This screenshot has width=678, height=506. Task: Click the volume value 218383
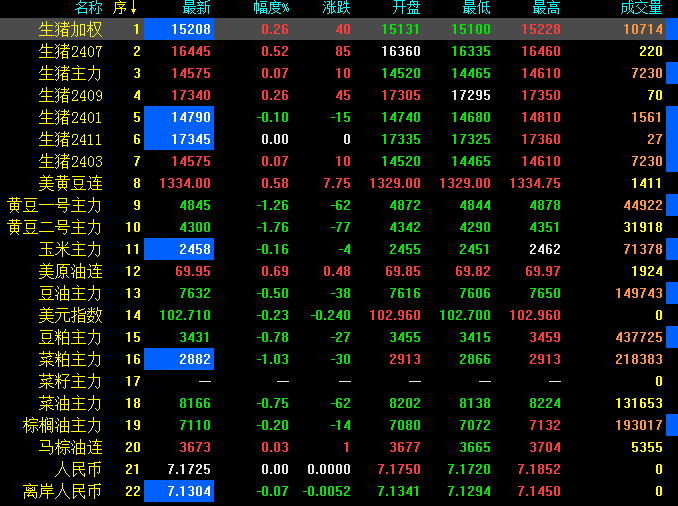pyautogui.click(x=639, y=359)
